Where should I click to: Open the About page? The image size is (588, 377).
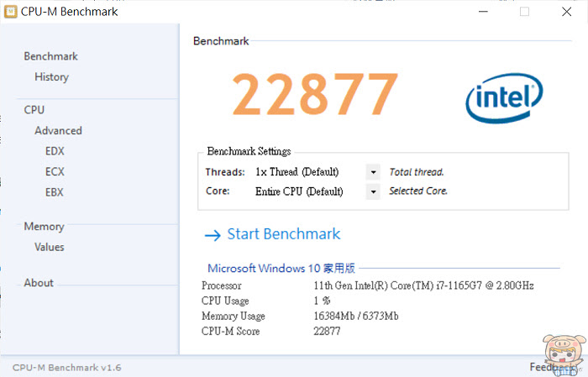(x=39, y=283)
